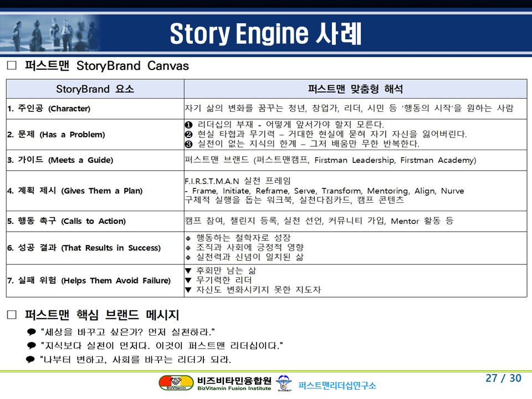
Task: Click the triangle bullet before 자신도 변화시키지 못한 지도자
Action: click(188, 290)
